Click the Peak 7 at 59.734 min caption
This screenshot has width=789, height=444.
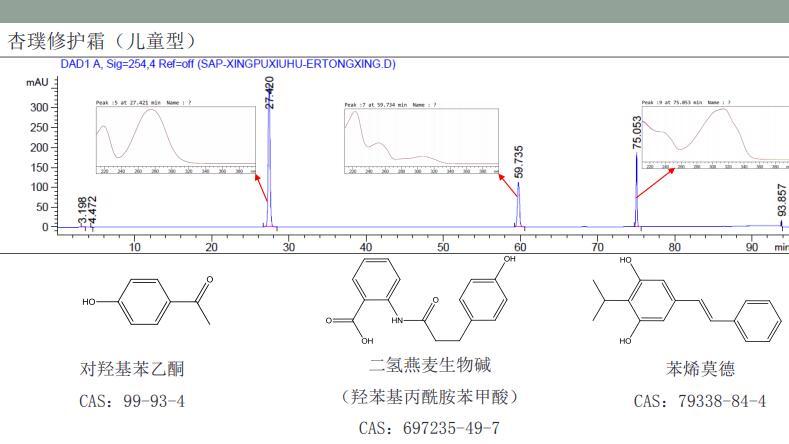(x=390, y=105)
